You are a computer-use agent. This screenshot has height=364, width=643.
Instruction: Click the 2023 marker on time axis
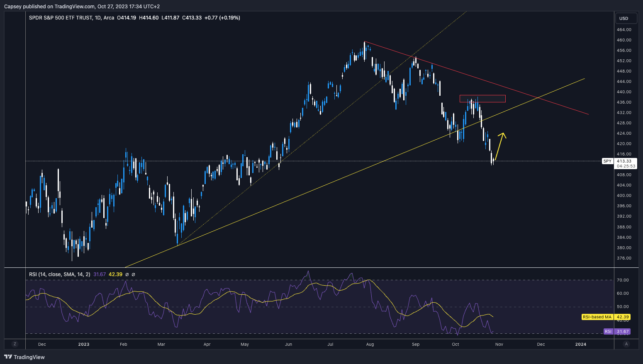(x=84, y=344)
